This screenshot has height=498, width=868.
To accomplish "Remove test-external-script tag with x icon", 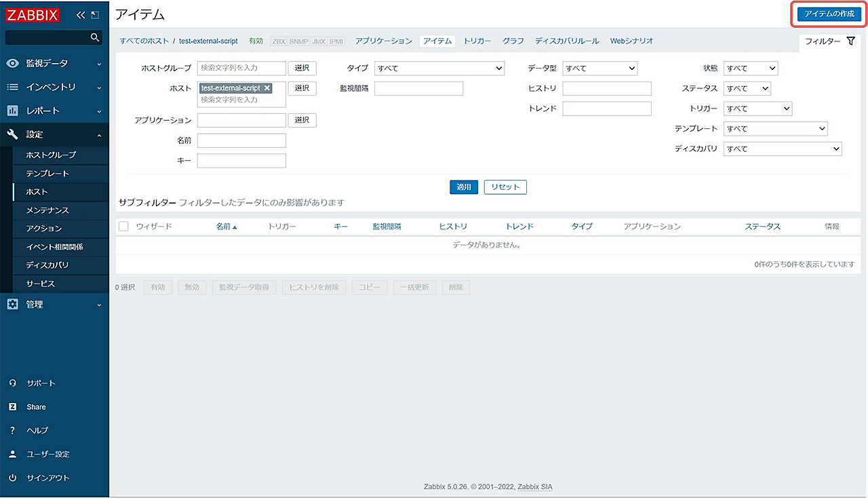I will 267,88.
